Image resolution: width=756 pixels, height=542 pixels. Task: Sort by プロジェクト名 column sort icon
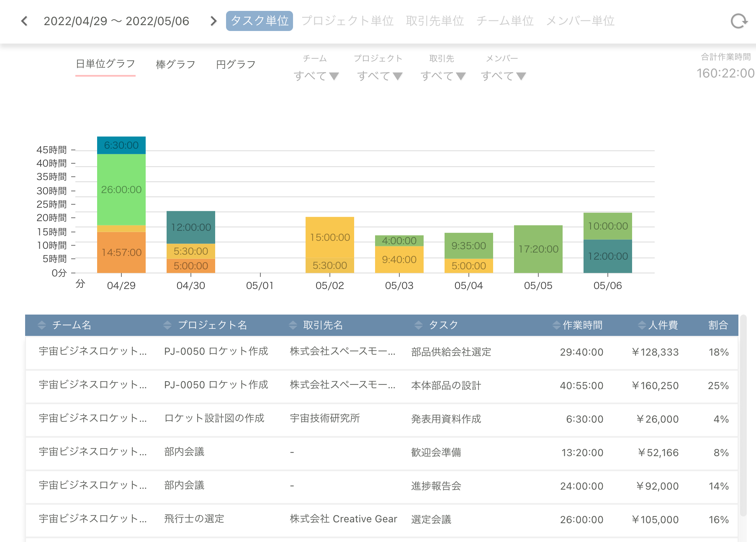pyautogui.click(x=167, y=325)
